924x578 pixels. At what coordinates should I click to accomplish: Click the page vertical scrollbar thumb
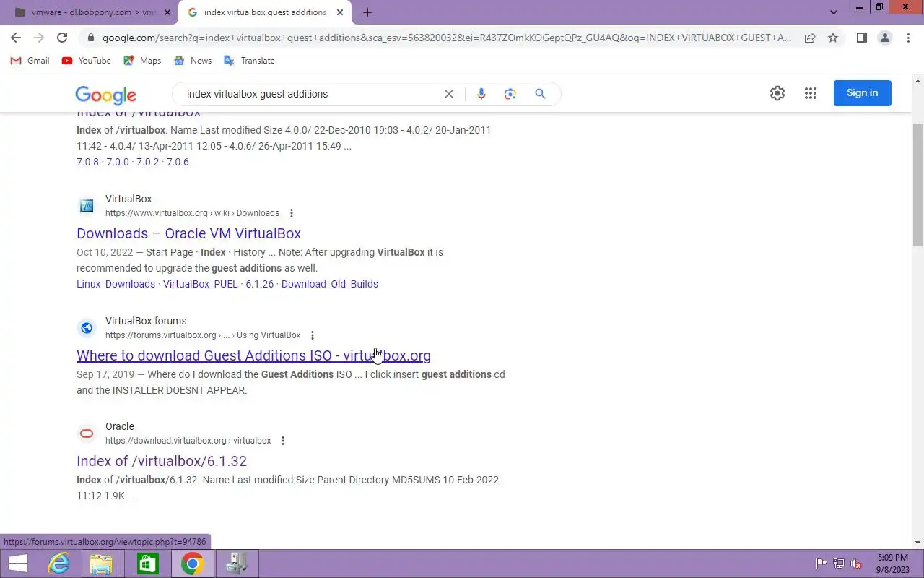point(918,184)
